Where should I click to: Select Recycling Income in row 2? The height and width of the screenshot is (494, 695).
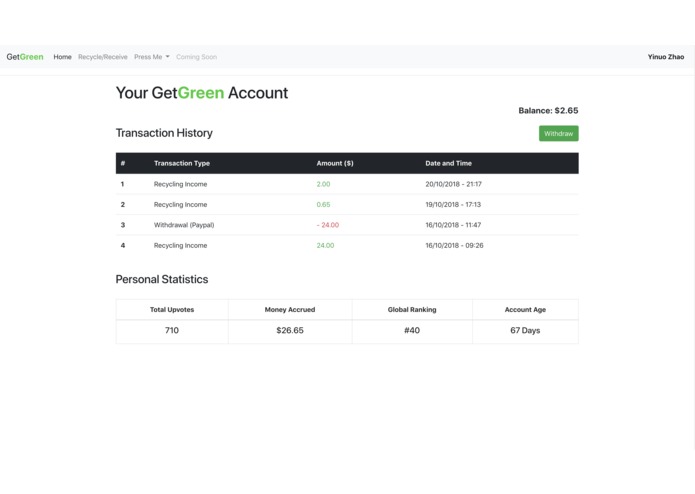[180, 204]
